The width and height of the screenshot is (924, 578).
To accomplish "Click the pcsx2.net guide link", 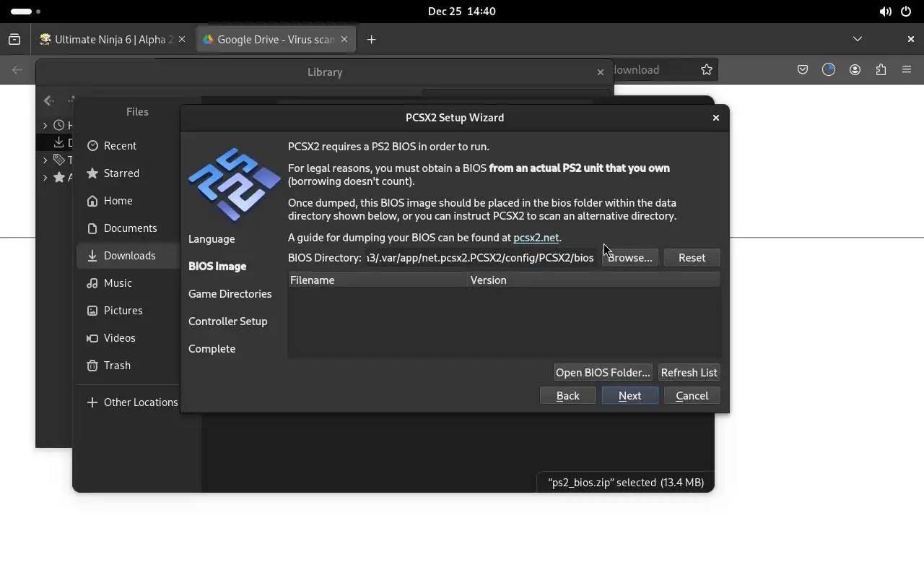I will [x=536, y=238].
